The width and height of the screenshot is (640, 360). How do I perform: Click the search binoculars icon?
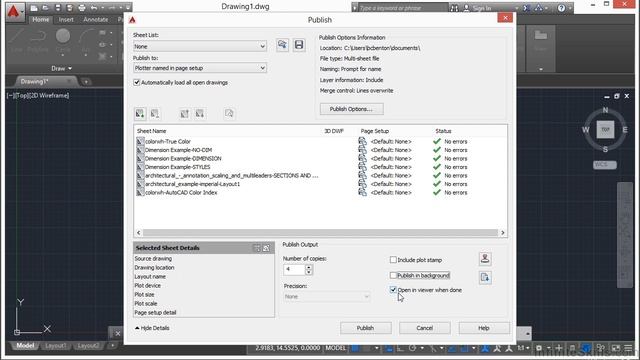point(454,8)
